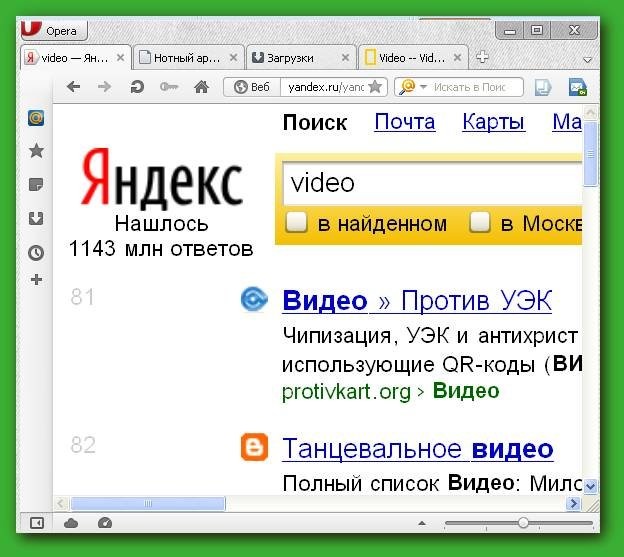Close the 'Нотный ар...' tab
The image size is (624, 557).
coord(234,58)
